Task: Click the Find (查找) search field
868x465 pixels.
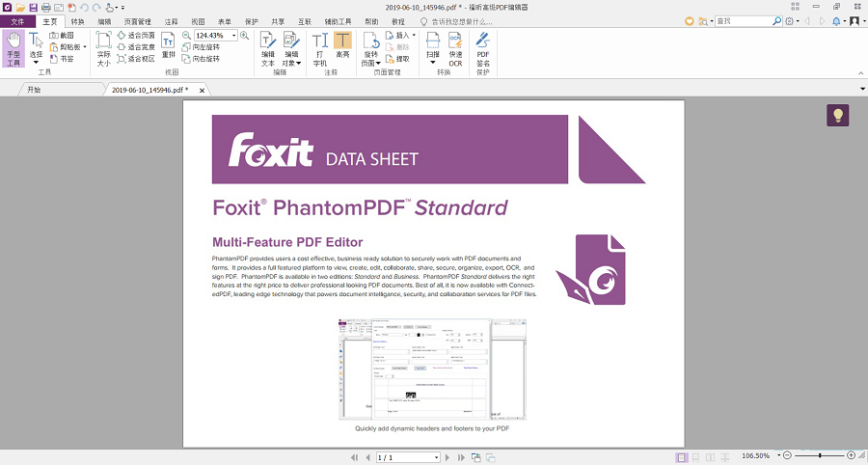Action: tap(744, 21)
